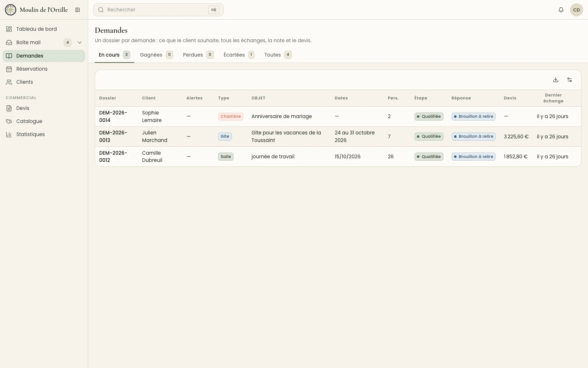588x368 pixels.
Task: Open dossier DEM-2026-0014
Action: (113, 116)
